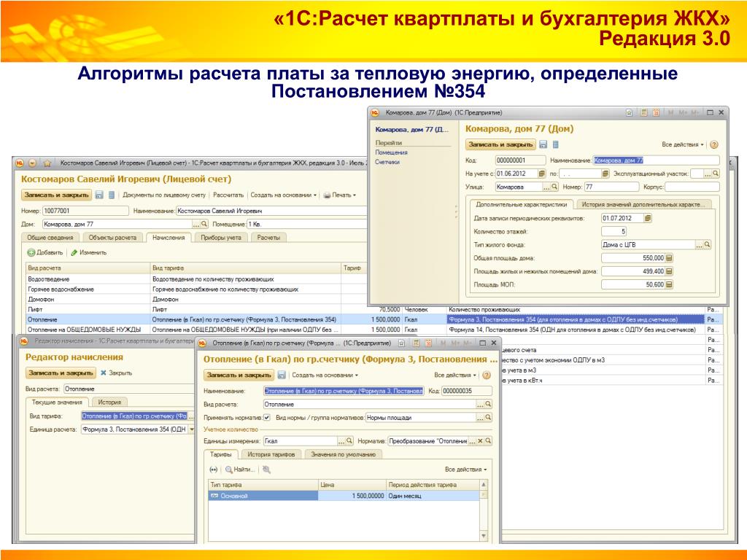Image resolution: width=747 pixels, height=560 pixels.
Task: Open the calculator for Общая площадь дома
Action: pyautogui.click(x=669, y=258)
